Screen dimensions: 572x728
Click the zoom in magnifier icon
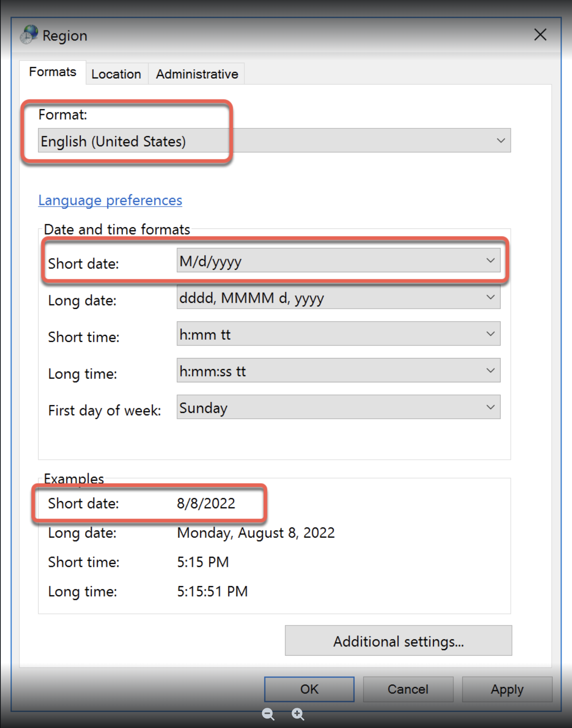[x=298, y=714]
